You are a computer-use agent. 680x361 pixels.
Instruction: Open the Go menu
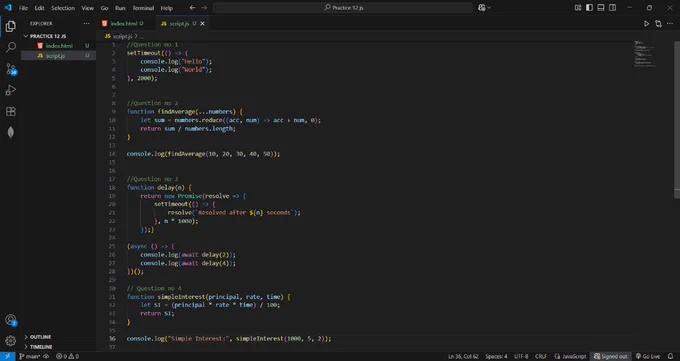104,8
